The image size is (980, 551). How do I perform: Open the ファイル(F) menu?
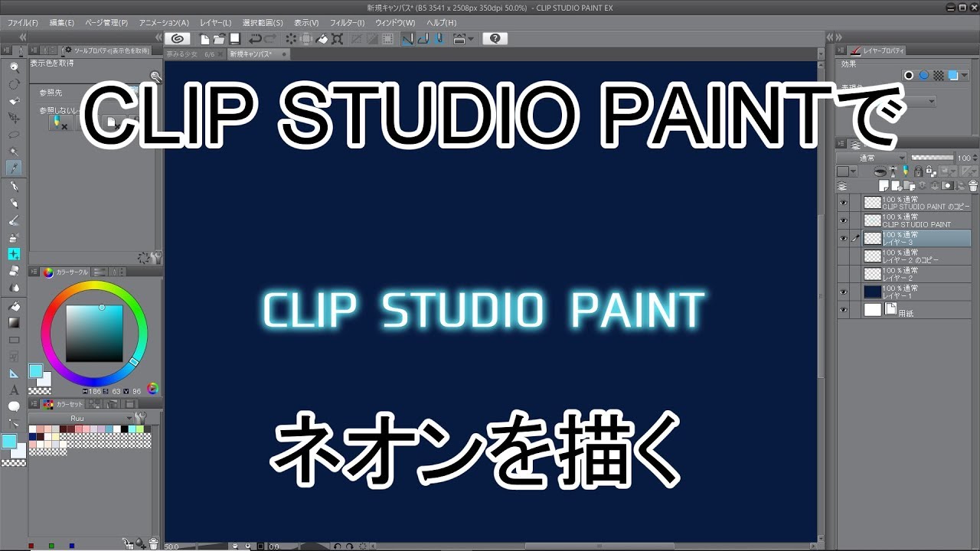[x=23, y=23]
